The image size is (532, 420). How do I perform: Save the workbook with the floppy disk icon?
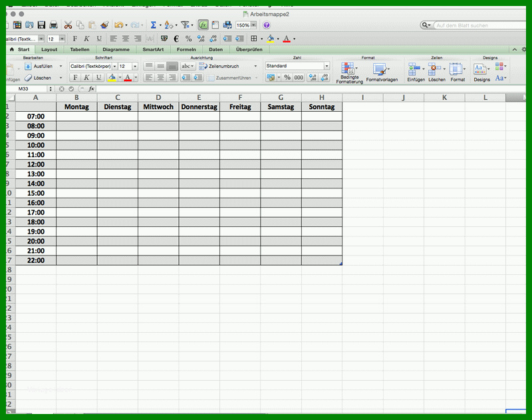coord(41,25)
